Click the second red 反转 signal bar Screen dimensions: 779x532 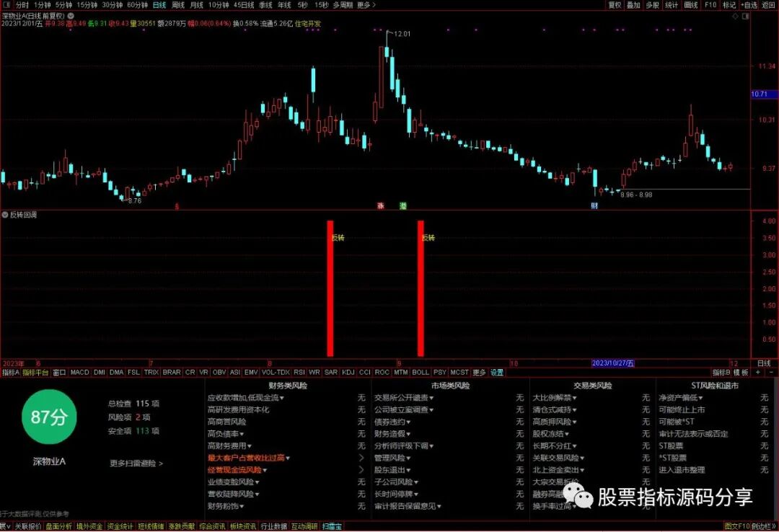(421, 288)
